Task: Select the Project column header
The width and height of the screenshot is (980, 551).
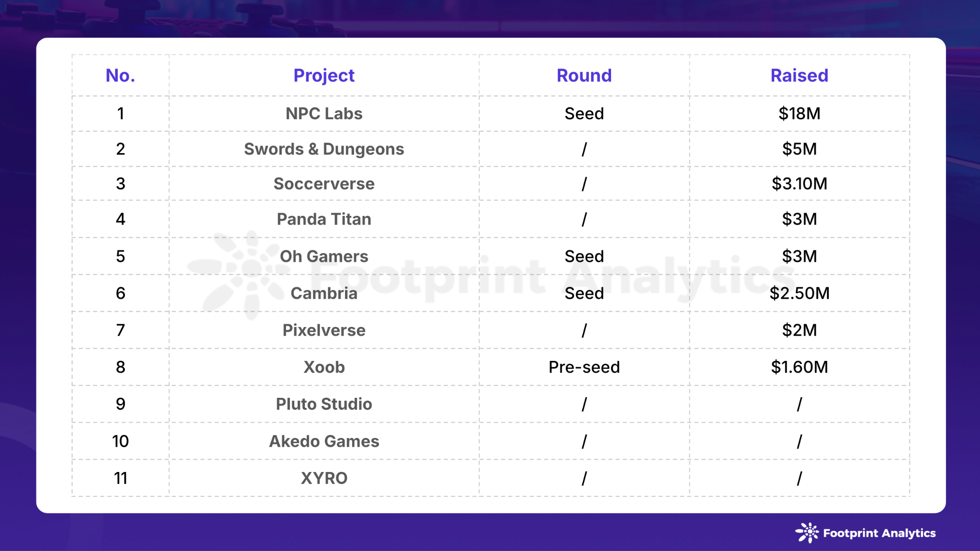Action: 324,76
